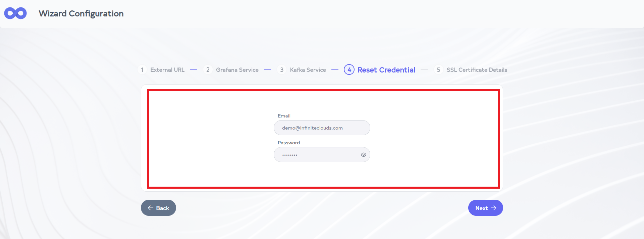Click the Email field label
Image resolution: width=644 pixels, height=239 pixels.
(284, 116)
